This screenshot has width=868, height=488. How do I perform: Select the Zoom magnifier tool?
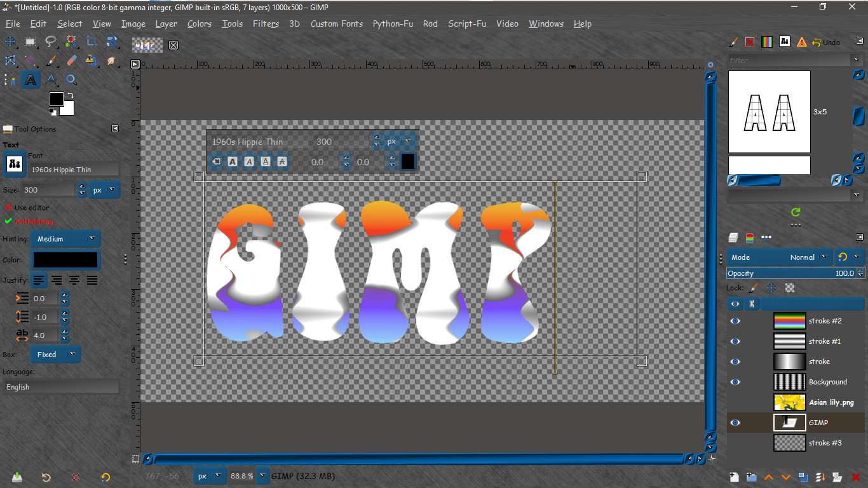[71, 80]
